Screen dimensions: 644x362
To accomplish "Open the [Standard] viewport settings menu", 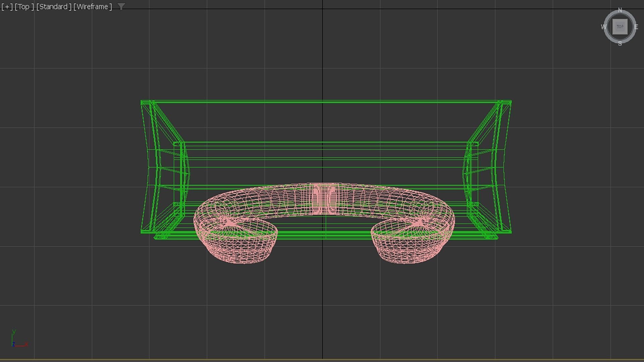I will point(54,7).
